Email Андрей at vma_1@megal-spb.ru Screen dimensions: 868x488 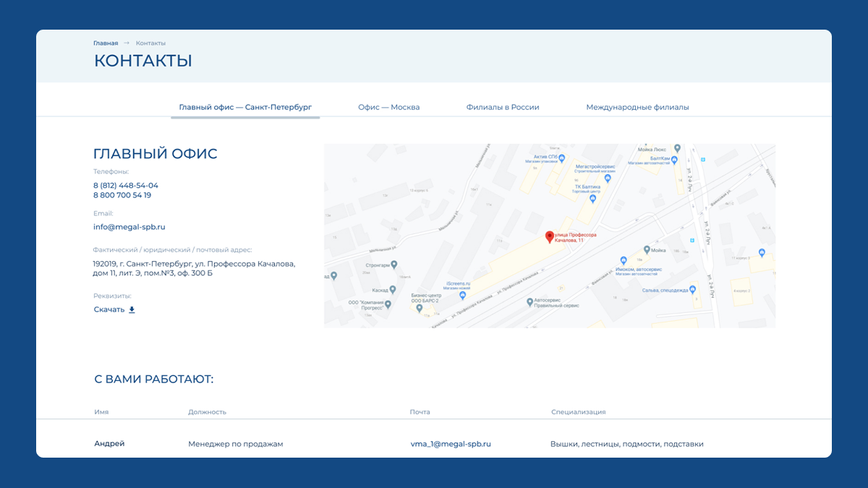click(451, 444)
